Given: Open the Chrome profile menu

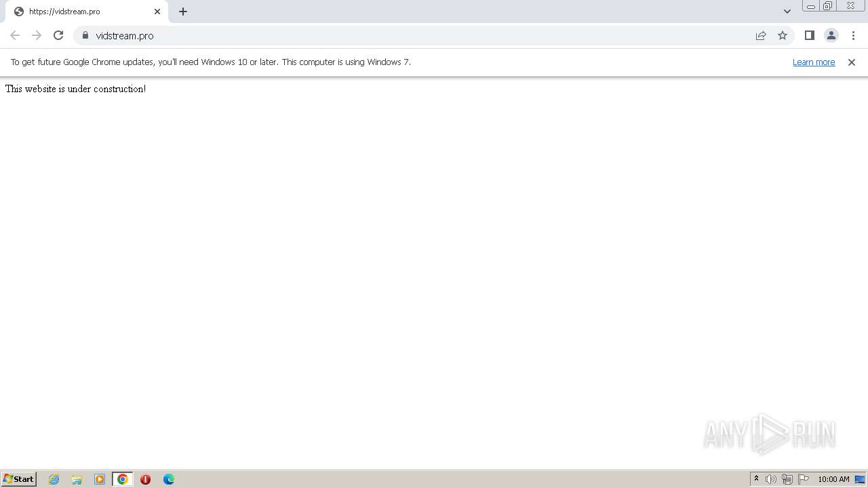Looking at the screenshot, I should (x=831, y=35).
